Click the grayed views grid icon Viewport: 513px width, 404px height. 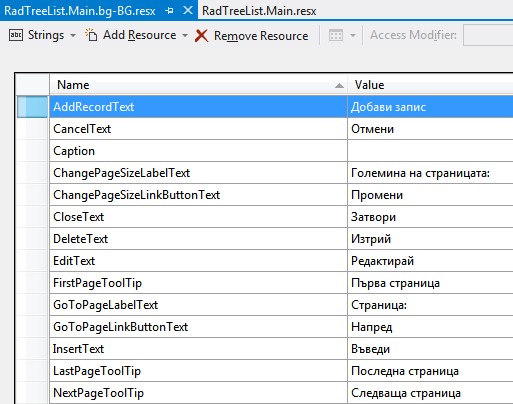[x=336, y=35]
